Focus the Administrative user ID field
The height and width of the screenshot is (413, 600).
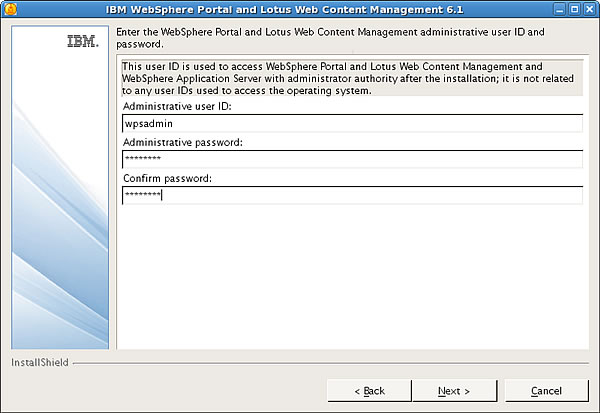coord(352,123)
